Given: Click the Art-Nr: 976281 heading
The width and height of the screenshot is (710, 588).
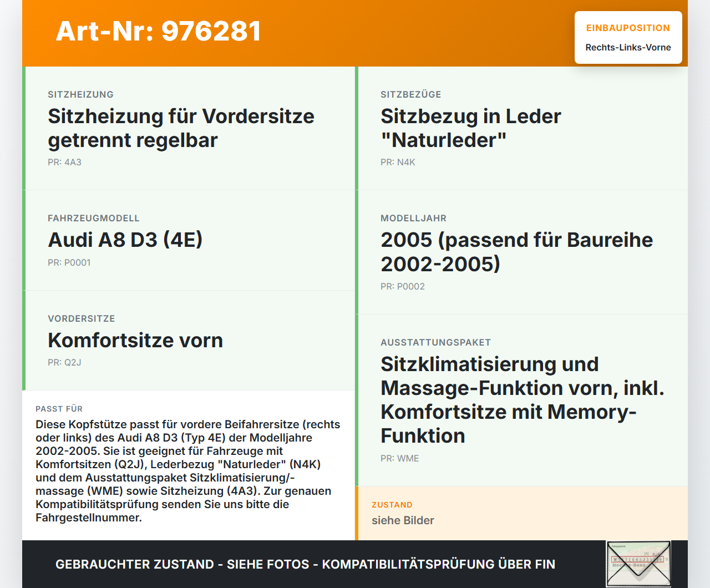Looking at the screenshot, I should pos(158,31).
